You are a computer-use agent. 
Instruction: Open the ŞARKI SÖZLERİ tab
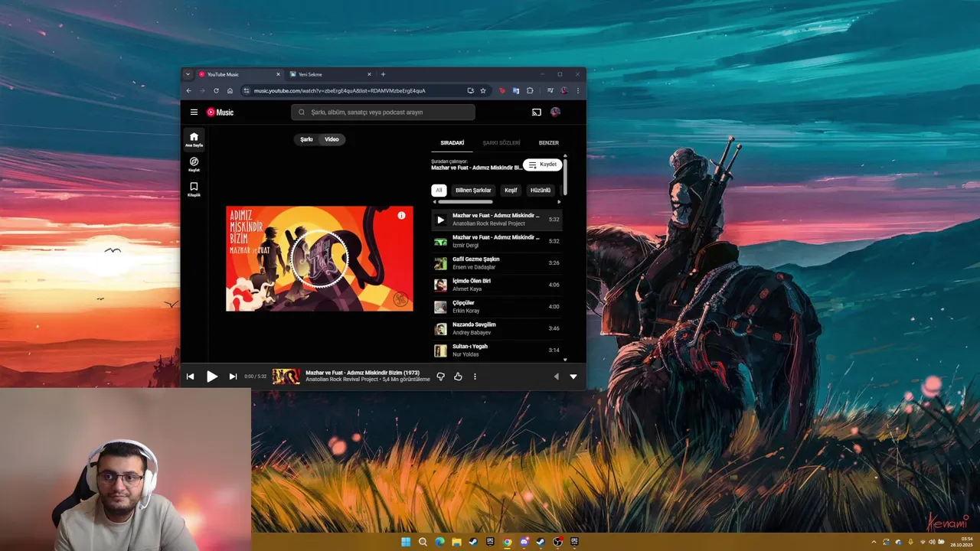click(x=501, y=143)
